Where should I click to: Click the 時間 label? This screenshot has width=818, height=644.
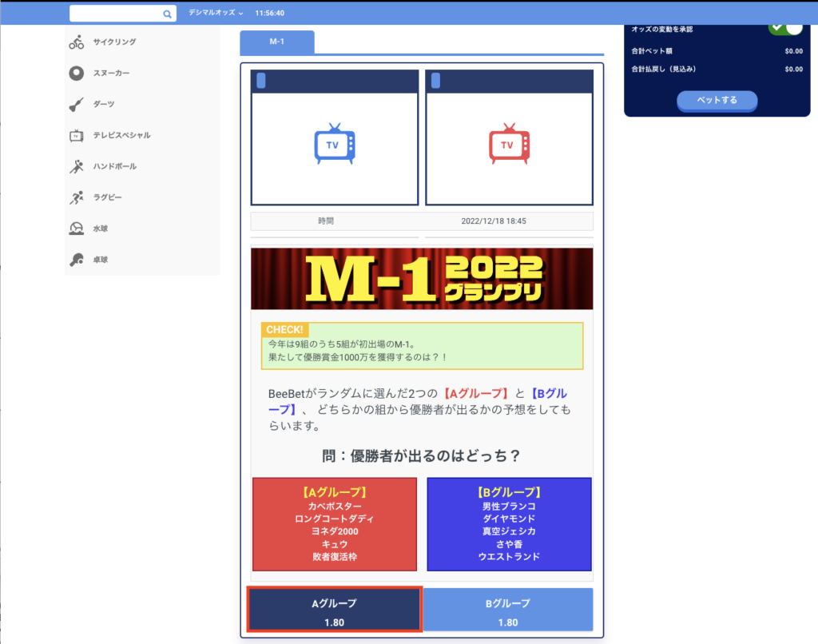point(326,221)
